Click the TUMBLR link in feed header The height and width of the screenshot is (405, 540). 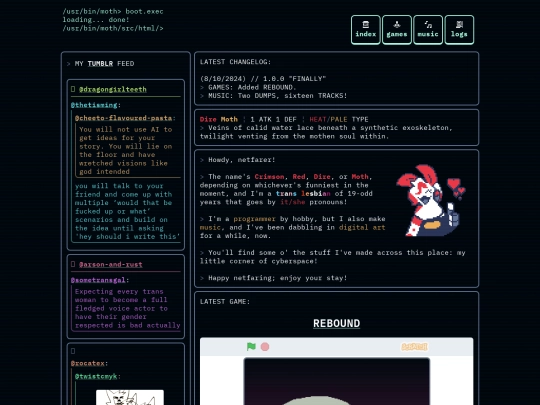(100, 63)
